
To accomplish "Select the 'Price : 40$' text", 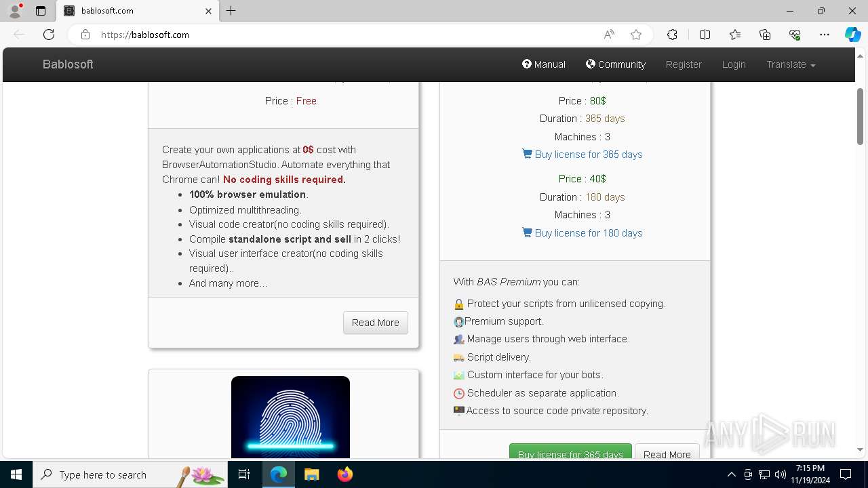I will click(583, 179).
